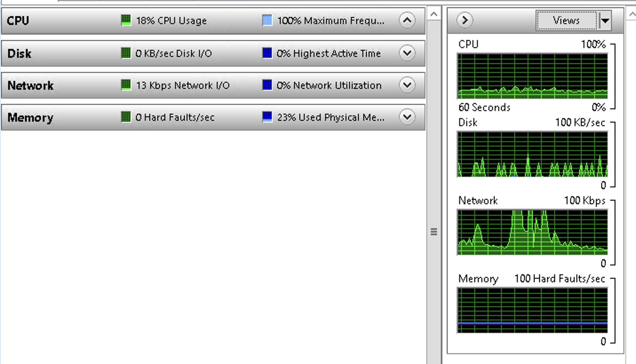Click the green Network I/O indicator icon
Image resolution: width=636 pixels, height=364 pixels.
coord(126,85)
